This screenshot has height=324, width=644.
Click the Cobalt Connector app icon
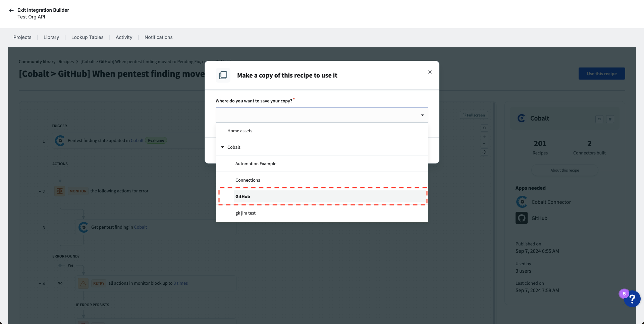tap(522, 202)
